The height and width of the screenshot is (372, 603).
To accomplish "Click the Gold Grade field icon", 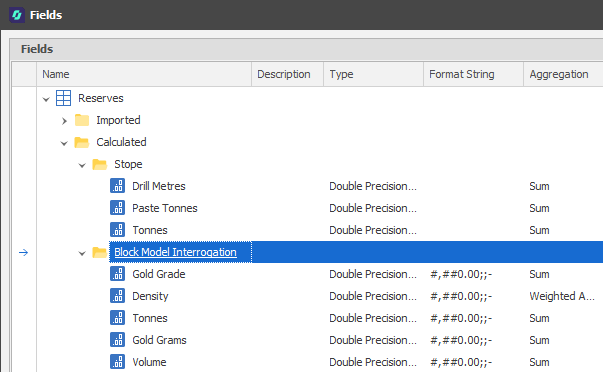I will [x=117, y=274].
